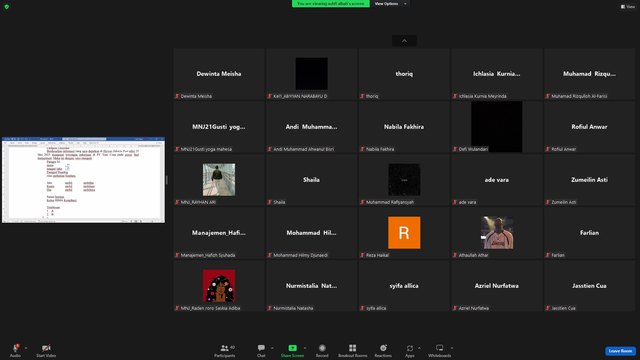Open View Options dropdown
Viewport: 640px width, 360px height.
pyautogui.click(x=390, y=4)
